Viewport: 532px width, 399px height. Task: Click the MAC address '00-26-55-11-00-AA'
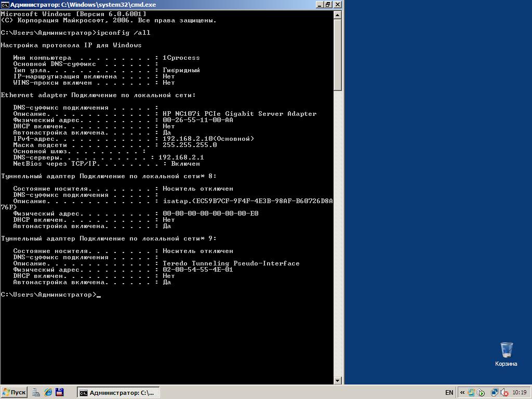pos(198,120)
